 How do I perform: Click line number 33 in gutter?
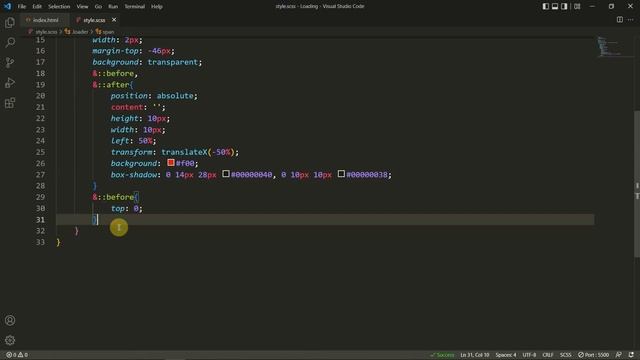(40, 242)
